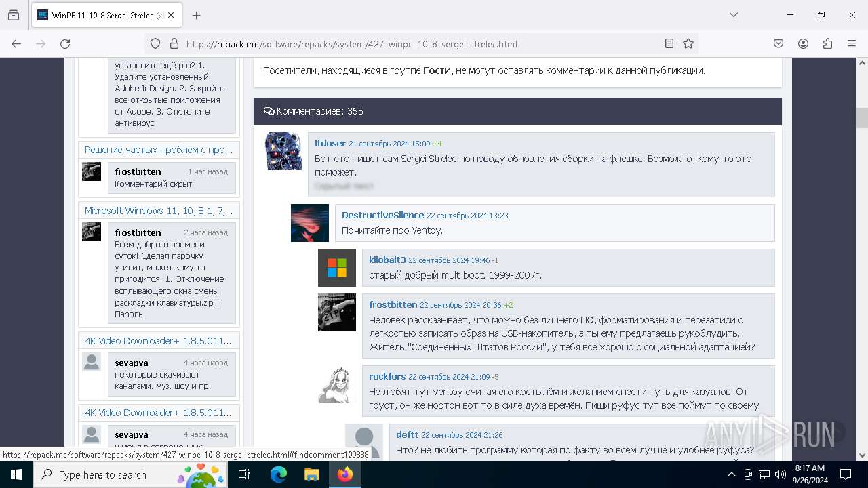The image size is (868, 488).
Task: Open first '4K Video Downloader+ 1.8.5.011...' link
Action: 158,340
